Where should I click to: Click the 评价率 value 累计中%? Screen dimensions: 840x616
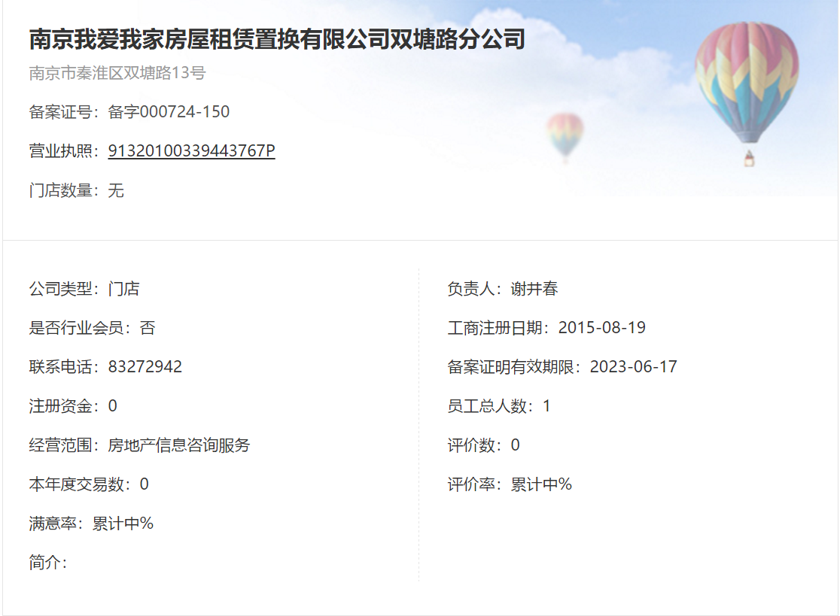tap(541, 484)
